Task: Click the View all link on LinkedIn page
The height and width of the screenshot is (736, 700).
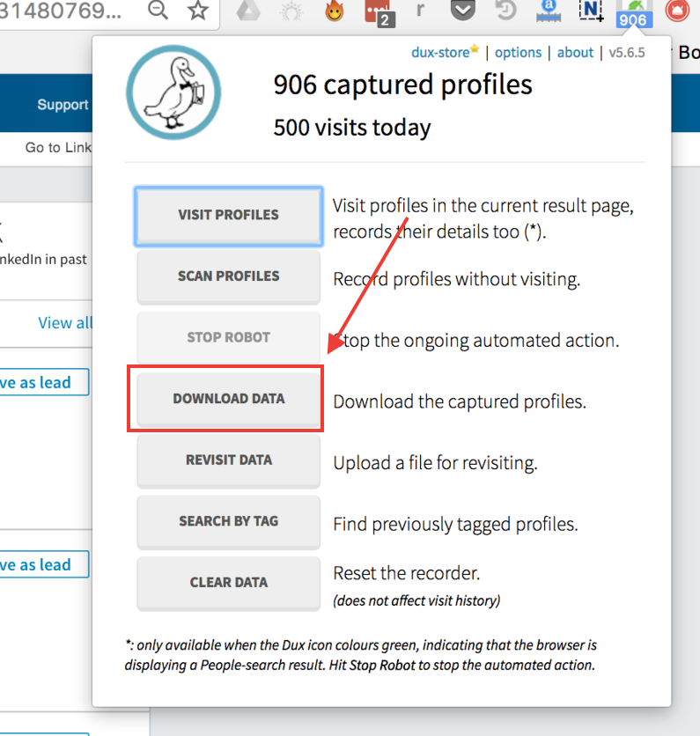Action: [65, 323]
